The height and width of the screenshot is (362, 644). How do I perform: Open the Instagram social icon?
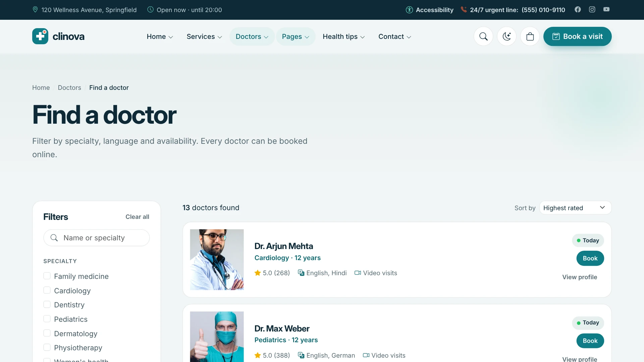tap(592, 9)
